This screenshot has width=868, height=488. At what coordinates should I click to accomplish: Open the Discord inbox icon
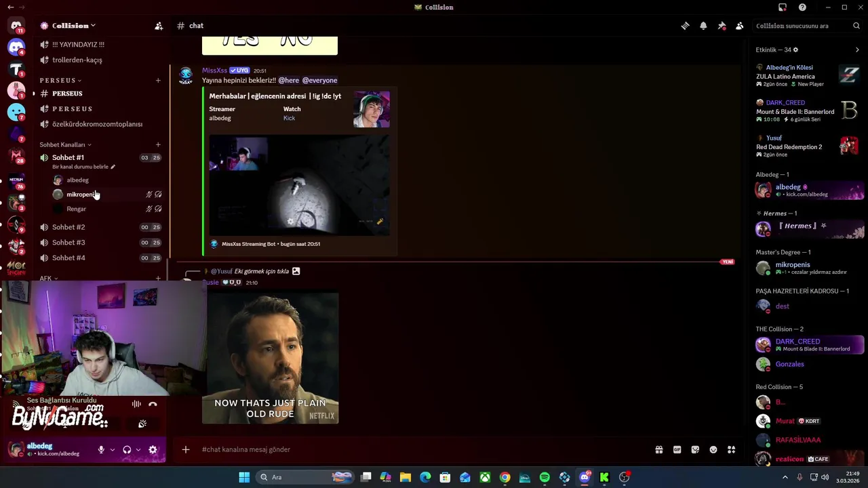pos(783,7)
